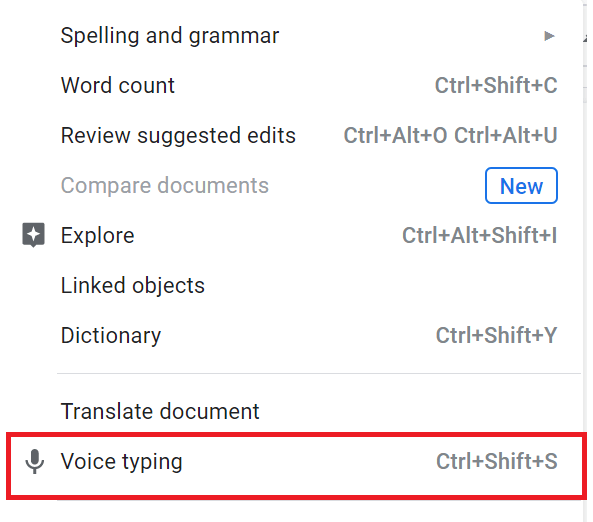The height and width of the screenshot is (522, 593).
Task: Click the blue New badge
Action: [521, 186]
